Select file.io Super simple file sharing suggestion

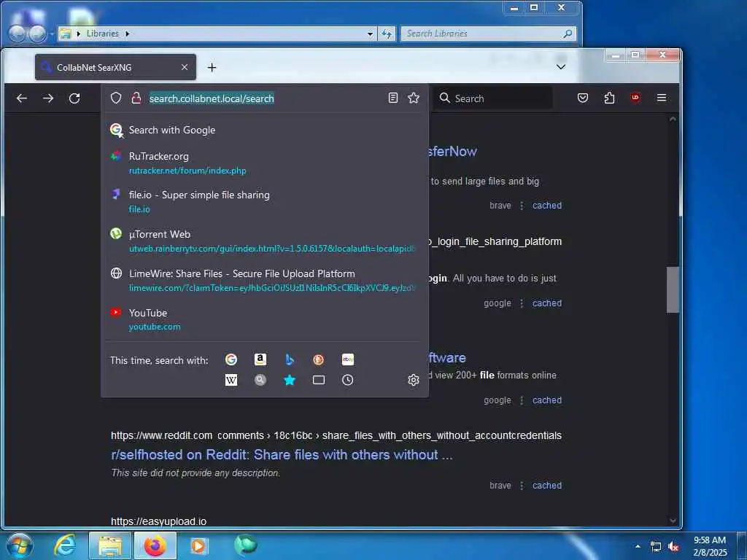pyautogui.click(x=265, y=201)
